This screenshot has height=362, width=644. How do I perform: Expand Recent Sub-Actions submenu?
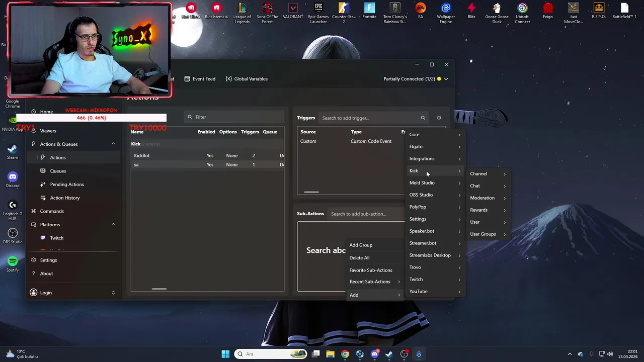point(374,282)
